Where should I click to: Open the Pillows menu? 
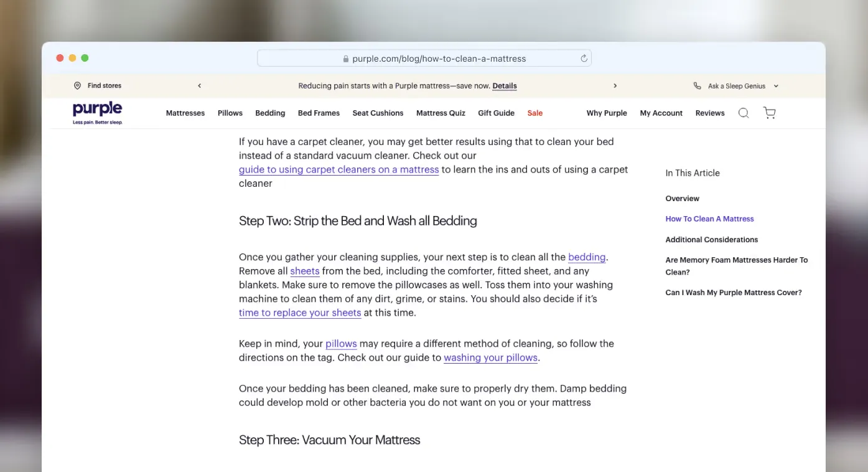tap(230, 113)
